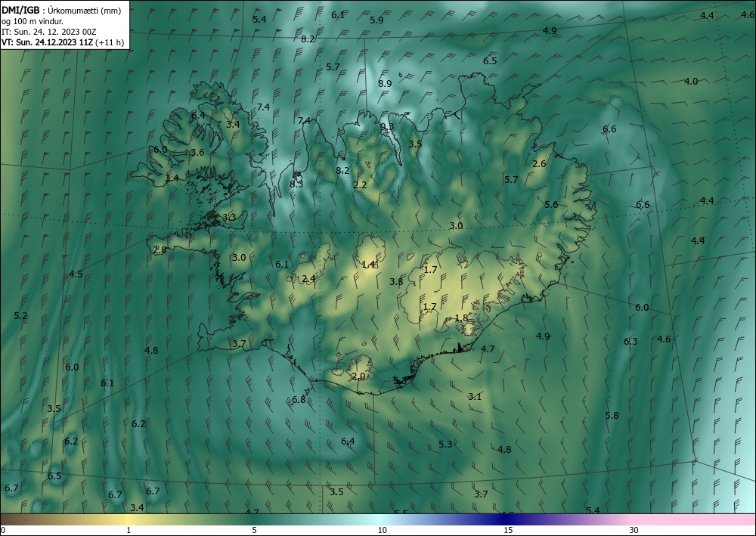Click the 5.8 value in the southeast
Viewport: 756px width, 536px height.
tap(612, 416)
